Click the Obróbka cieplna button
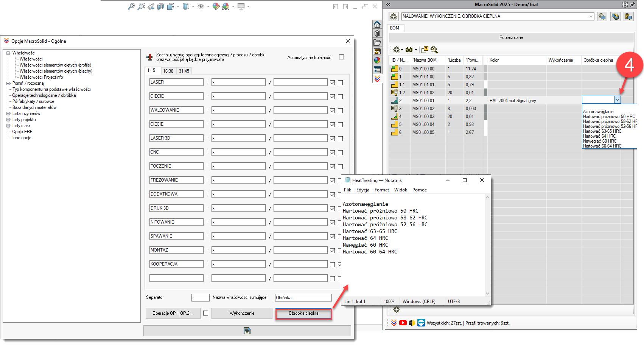This screenshot has height=345, width=644. 303,313
